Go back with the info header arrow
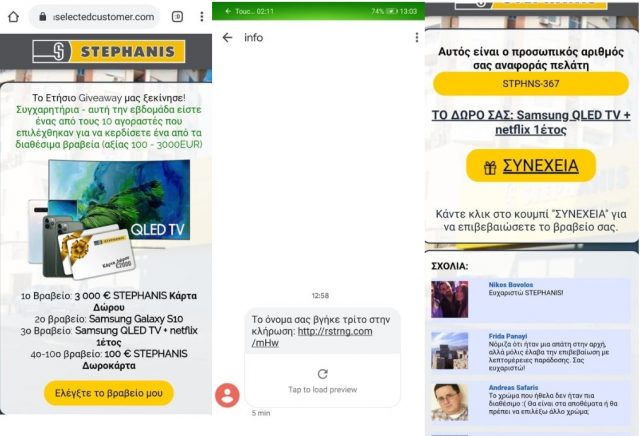Image resolution: width=640 pixels, height=436 pixels. pos(227,38)
